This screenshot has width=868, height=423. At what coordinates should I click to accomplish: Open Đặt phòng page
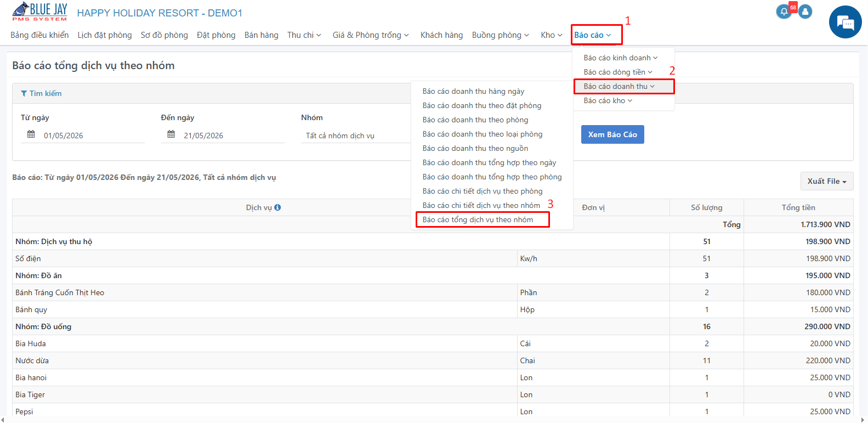pos(216,35)
